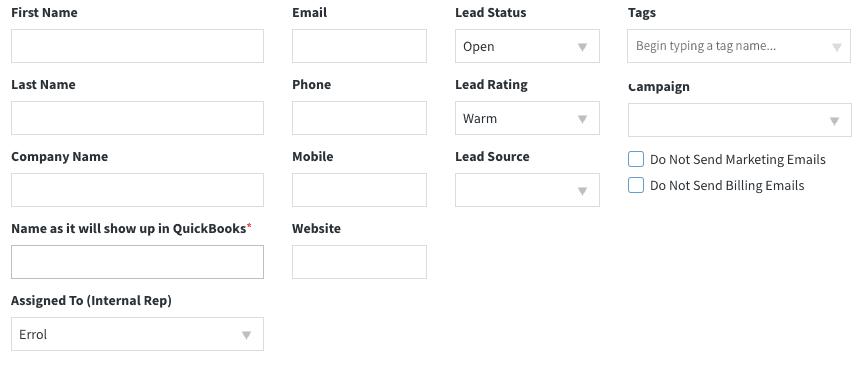Click the Email input field

tap(360, 46)
